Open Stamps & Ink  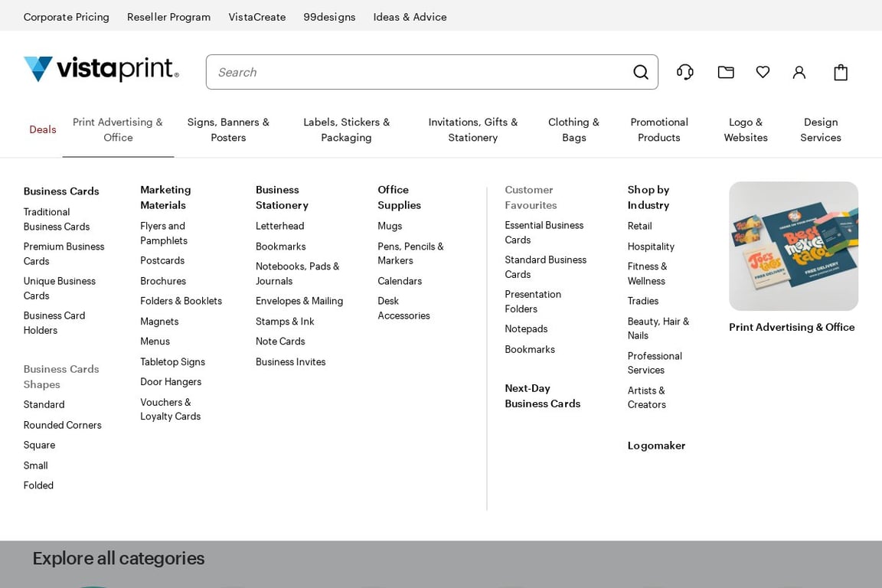[x=285, y=322]
